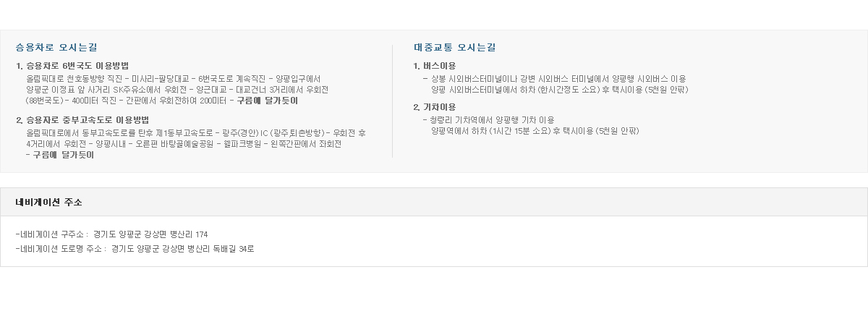868x314 pixels.
Task: Click the line about 양평 시외버스터미널에서 하차
Action: [x=560, y=90]
